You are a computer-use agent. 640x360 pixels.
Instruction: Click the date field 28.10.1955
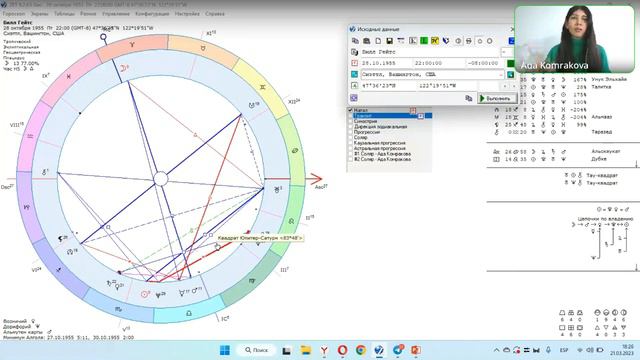click(x=386, y=63)
